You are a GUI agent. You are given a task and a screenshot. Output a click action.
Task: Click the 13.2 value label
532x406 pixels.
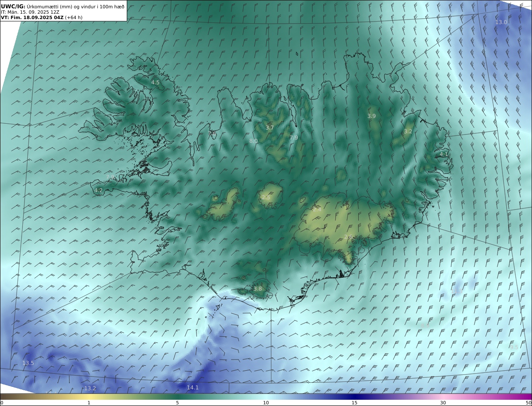(90, 389)
